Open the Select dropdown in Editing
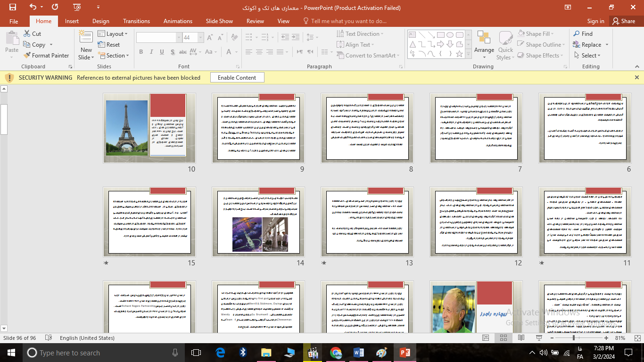This screenshot has width=644, height=362. click(588, 56)
